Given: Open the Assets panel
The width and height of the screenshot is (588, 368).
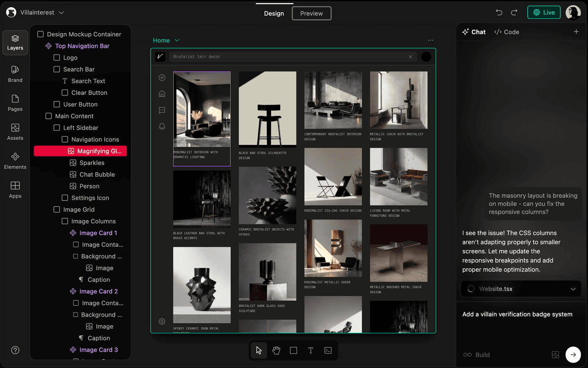Looking at the screenshot, I should 15,132.
